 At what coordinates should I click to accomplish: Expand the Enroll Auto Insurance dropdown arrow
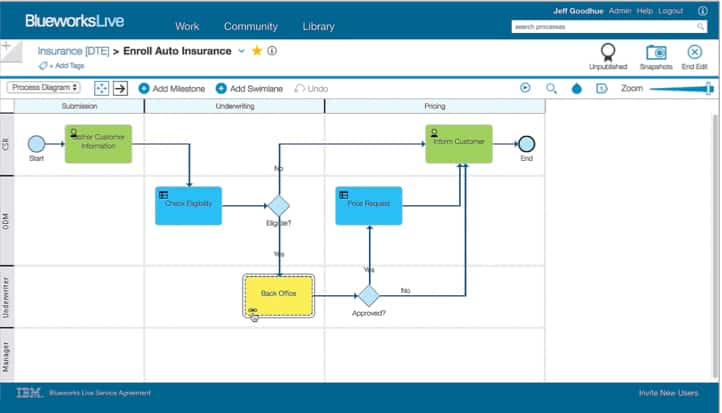tap(241, 51)
